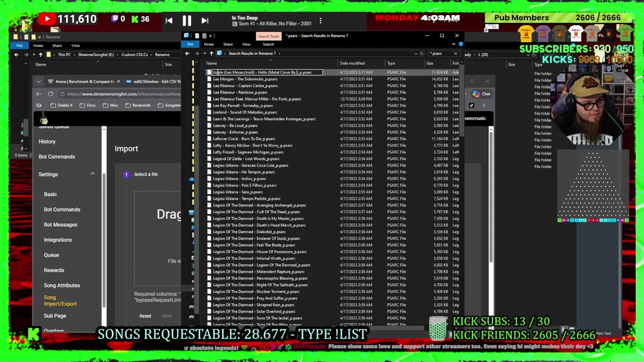Viewport: 644px width, 362px height.
Task: Open the music overlay three-dot menu
Action: [320, 21]
